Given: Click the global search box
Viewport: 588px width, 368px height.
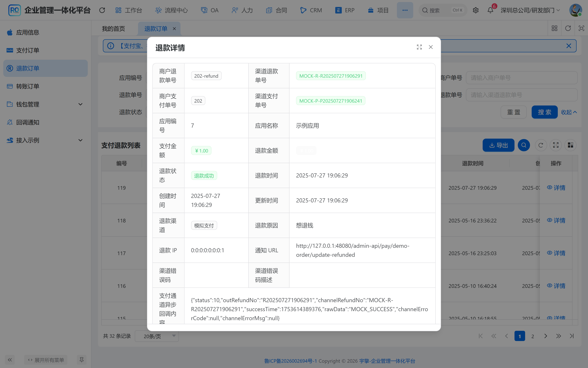Looking at the screenshot, I should (x=443, y=10).
